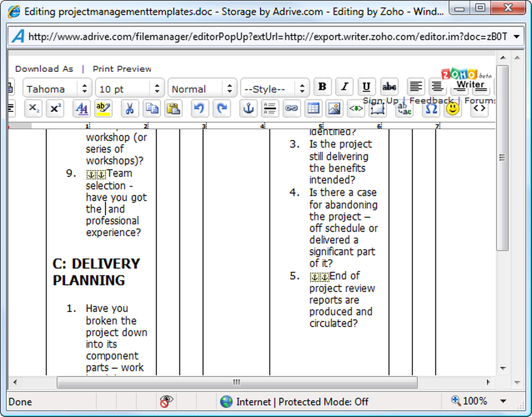Click the text highlight color icon
The image size is (532, 417).
(103, 109)
